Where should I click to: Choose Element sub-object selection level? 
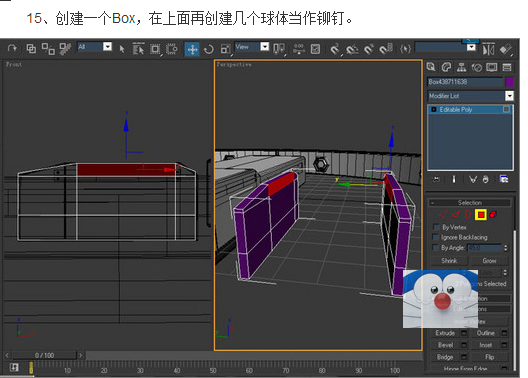[x=493, y=214]
